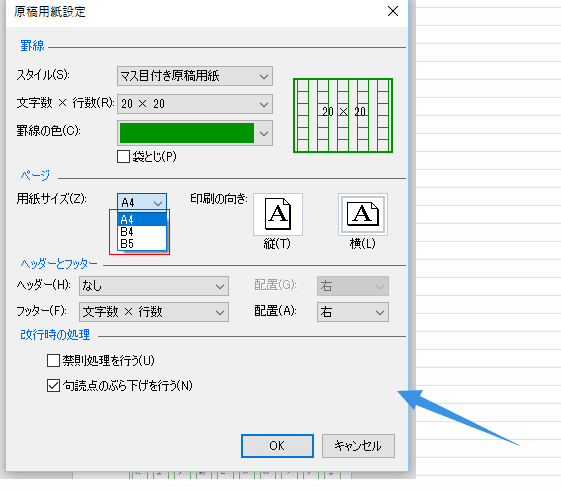Click the OK button
This screenshot has width=561, height=491.
click(277, 446)
